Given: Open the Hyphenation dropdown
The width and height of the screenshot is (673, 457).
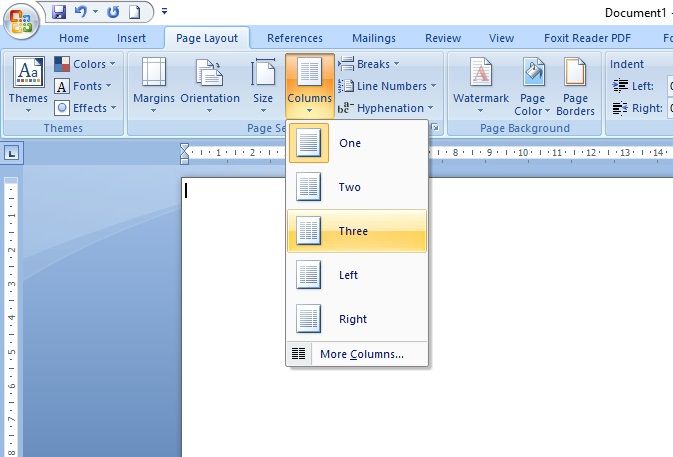Looking at the screenshot, I should coord(386,108).
